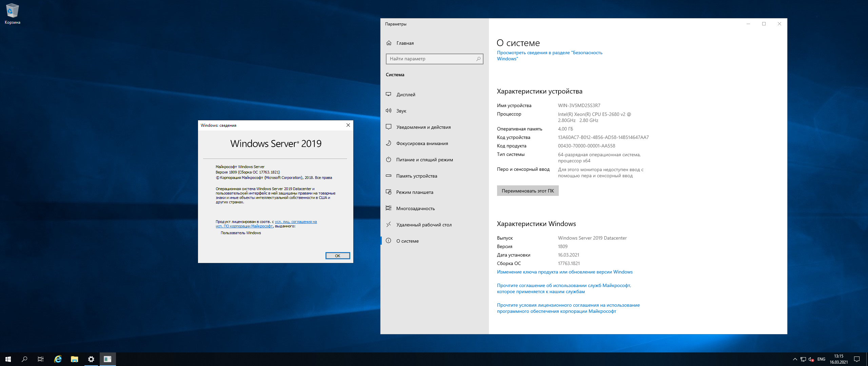
Task: Click the network tray icon
Action: tap(803, 359)
